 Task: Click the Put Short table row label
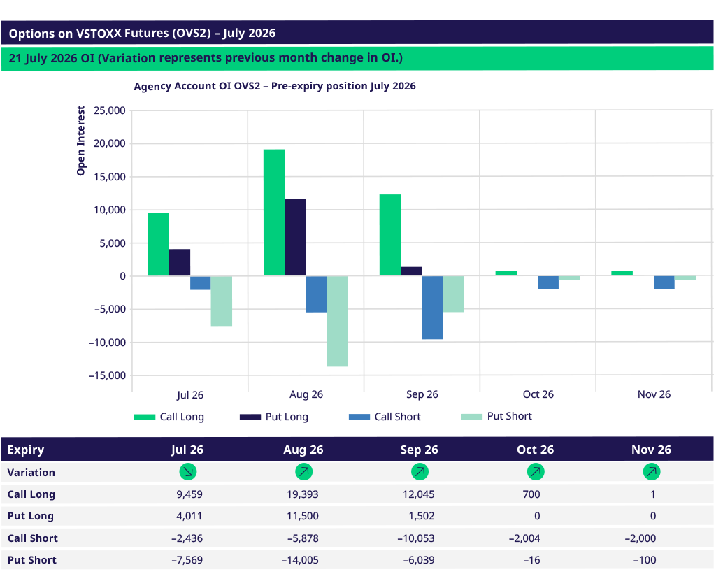pyautogui.click(x=32, y=560)
